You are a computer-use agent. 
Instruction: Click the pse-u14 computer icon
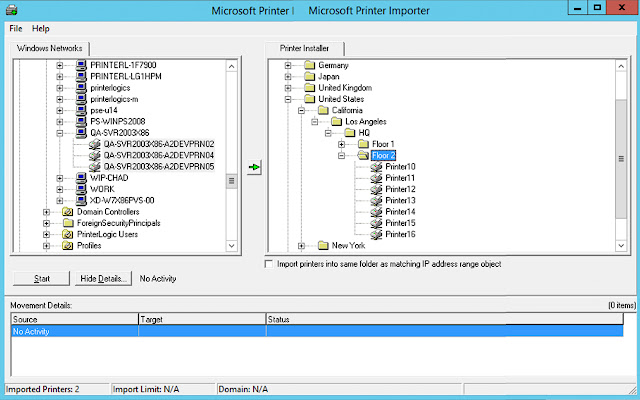(x=81, y=110)
